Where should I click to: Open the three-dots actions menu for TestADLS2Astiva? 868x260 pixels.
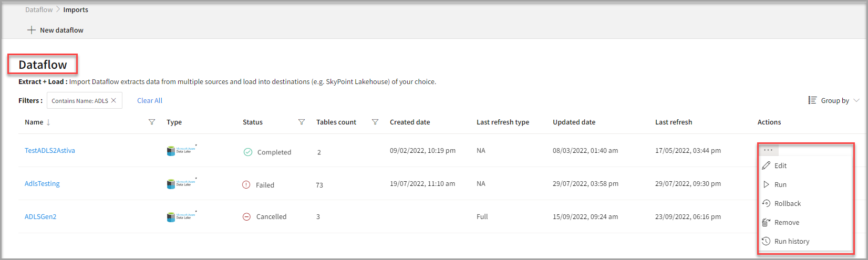pyautogui.click(x=768, y=150)
